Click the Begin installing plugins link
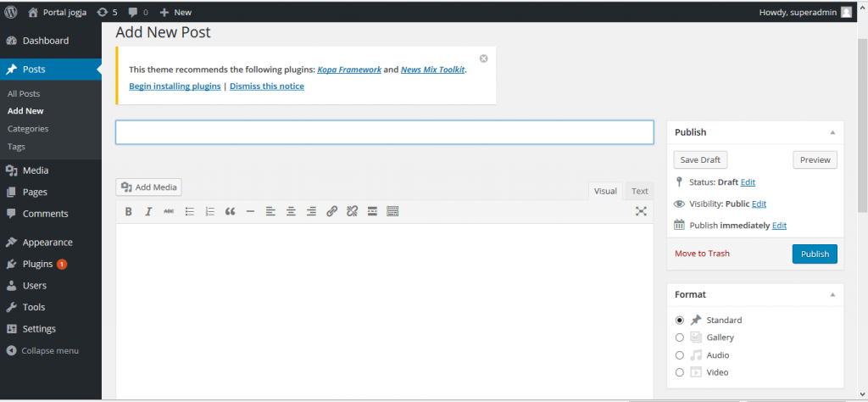This screenshot has height=402, width=868. [175, 87]
